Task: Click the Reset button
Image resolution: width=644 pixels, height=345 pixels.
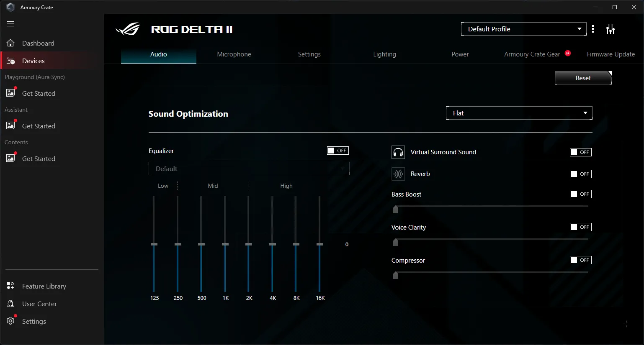Action: 583,78
